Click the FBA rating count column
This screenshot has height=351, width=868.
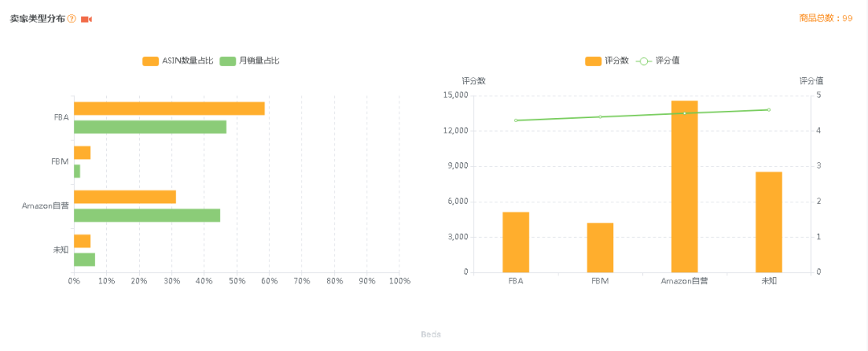coord(515,242)
